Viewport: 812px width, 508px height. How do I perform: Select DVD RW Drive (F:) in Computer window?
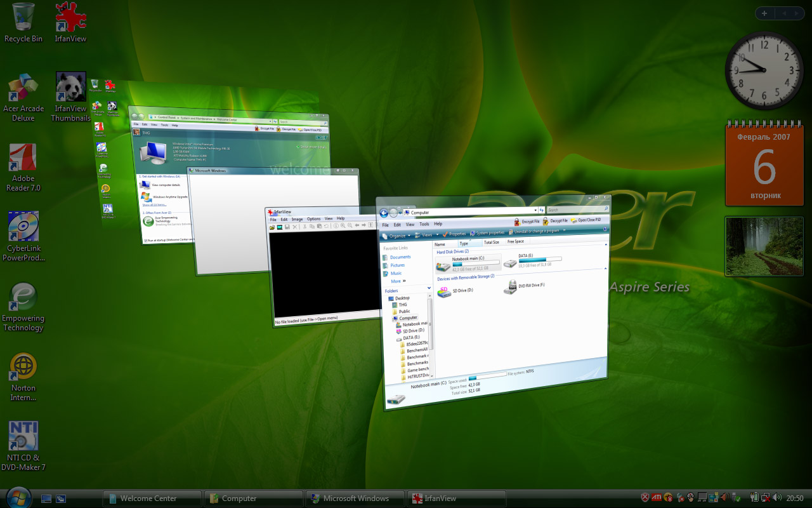coord(524,287)
